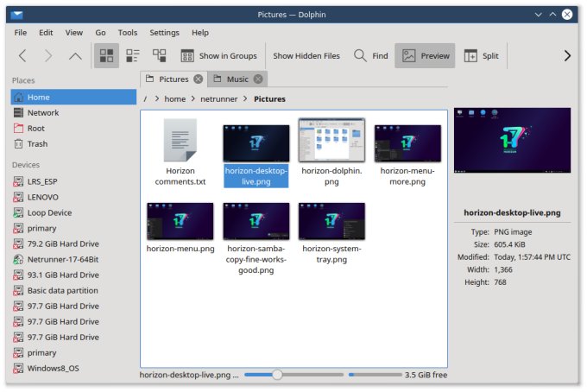Open the Find search tool
587x392 pixels.
point(370,55)
